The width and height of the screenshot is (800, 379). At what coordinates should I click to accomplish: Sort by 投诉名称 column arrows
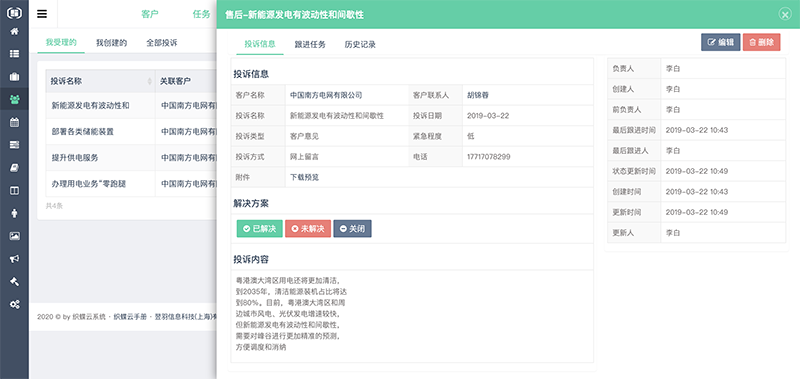pos(149,81)
